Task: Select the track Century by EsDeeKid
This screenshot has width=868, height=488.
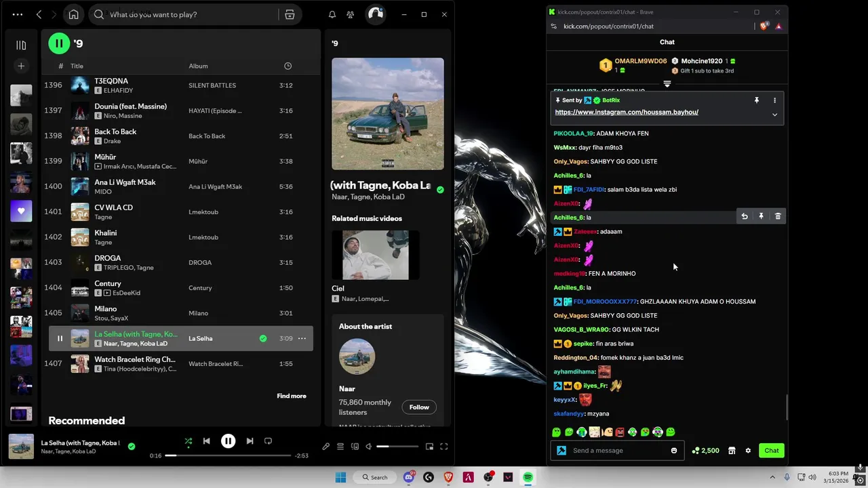Action: pos(180,287)
